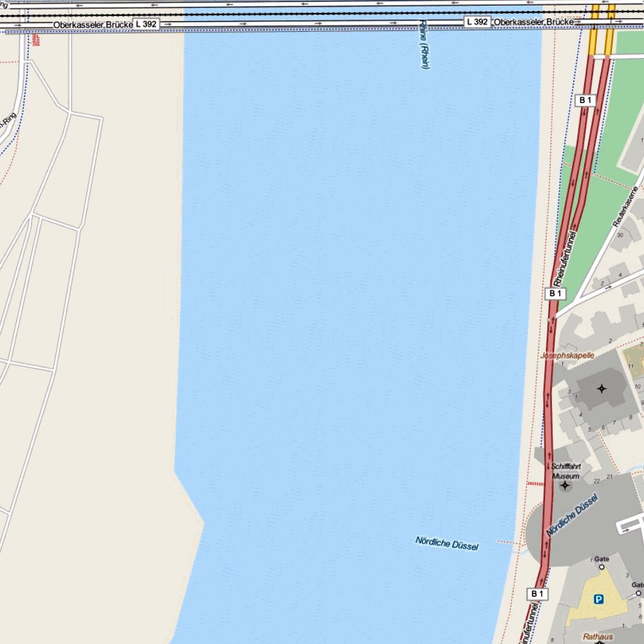Click the upper B 1 road shield
Image resolution: width=644 pixels, height=644 pixels.
pos(586,99)
